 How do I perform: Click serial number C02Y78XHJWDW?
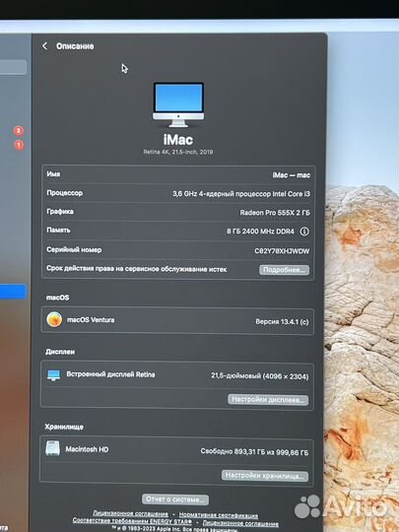(282, 251)
